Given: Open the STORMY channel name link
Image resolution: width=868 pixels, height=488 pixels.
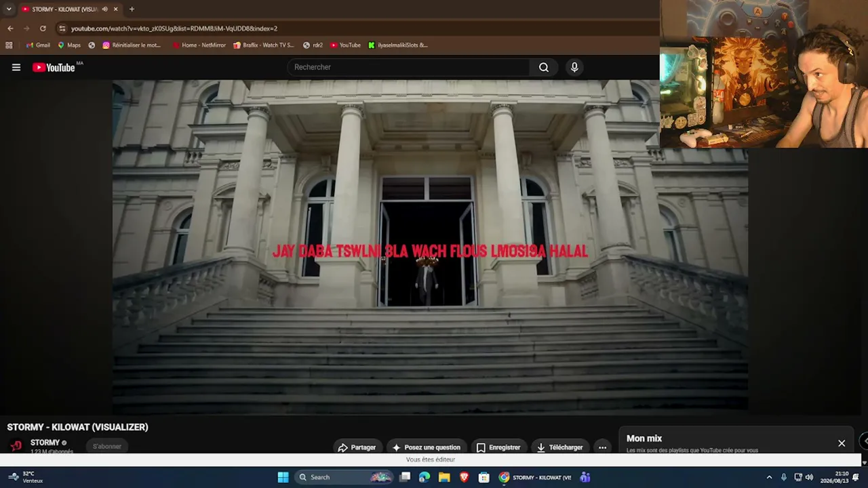Looking at the screenshot, I should pos(45,443).
